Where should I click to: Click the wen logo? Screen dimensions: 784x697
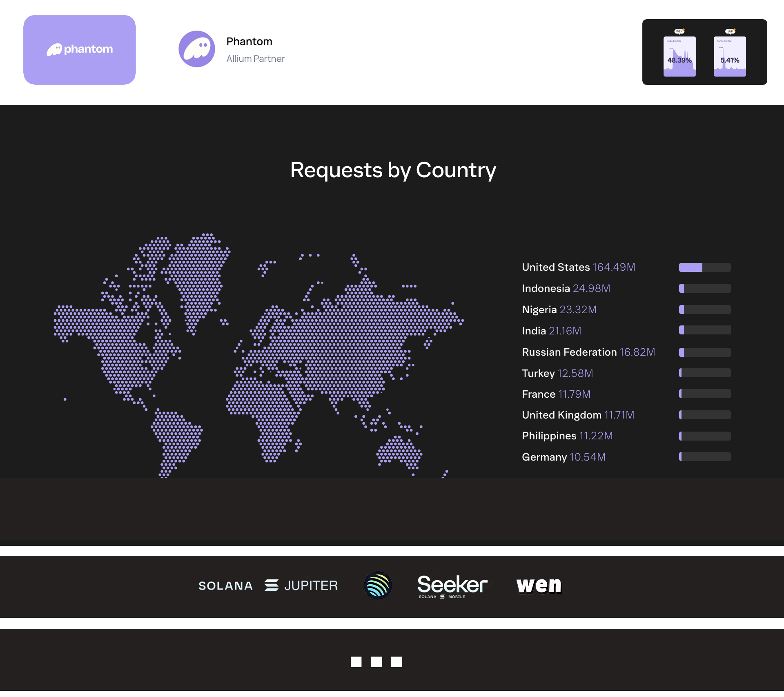[539, 585]
